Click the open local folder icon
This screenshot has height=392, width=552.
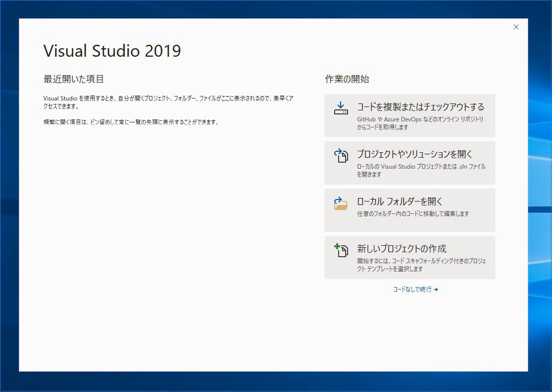point(341,203)
